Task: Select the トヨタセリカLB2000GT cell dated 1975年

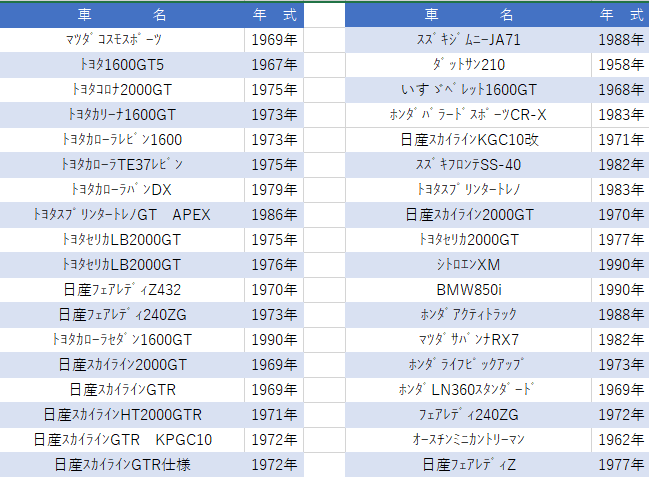Action: point(122,240)
